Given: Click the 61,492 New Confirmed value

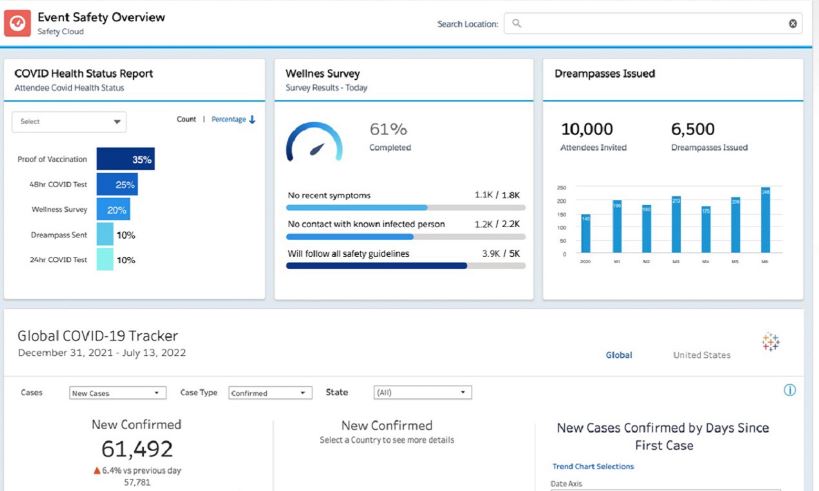Looking at the screenshot, I should (x=137, y=449).
